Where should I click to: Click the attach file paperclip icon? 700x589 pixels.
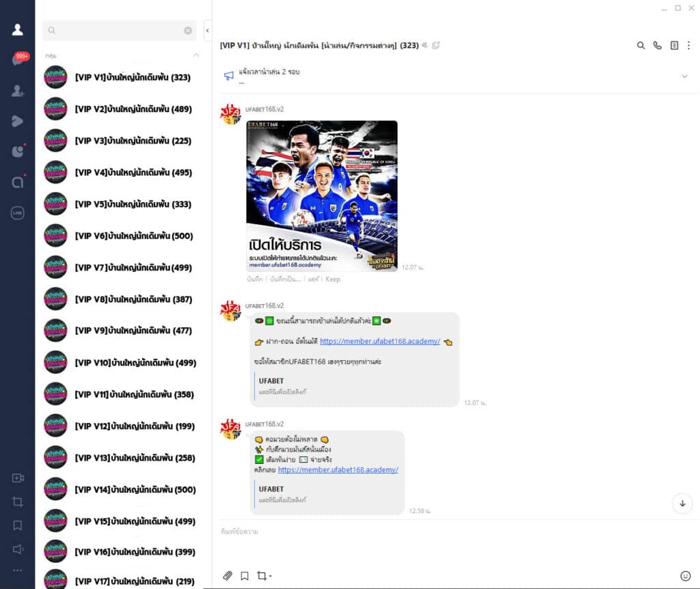pyautogui.click(x=228, y=575)
